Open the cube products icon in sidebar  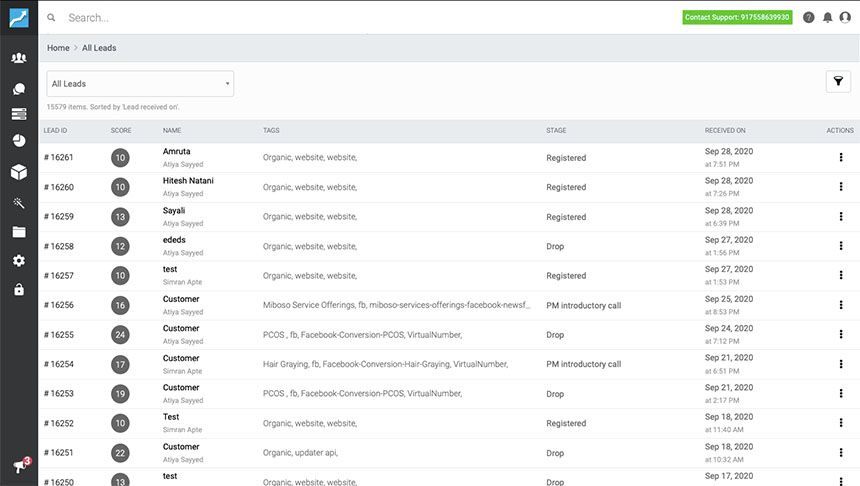(x=19, y=172)
